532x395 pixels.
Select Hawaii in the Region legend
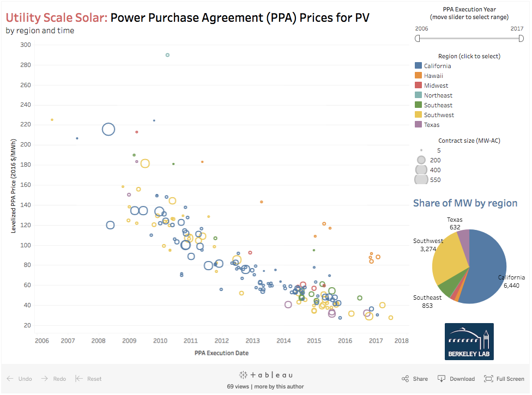point(418,76)
